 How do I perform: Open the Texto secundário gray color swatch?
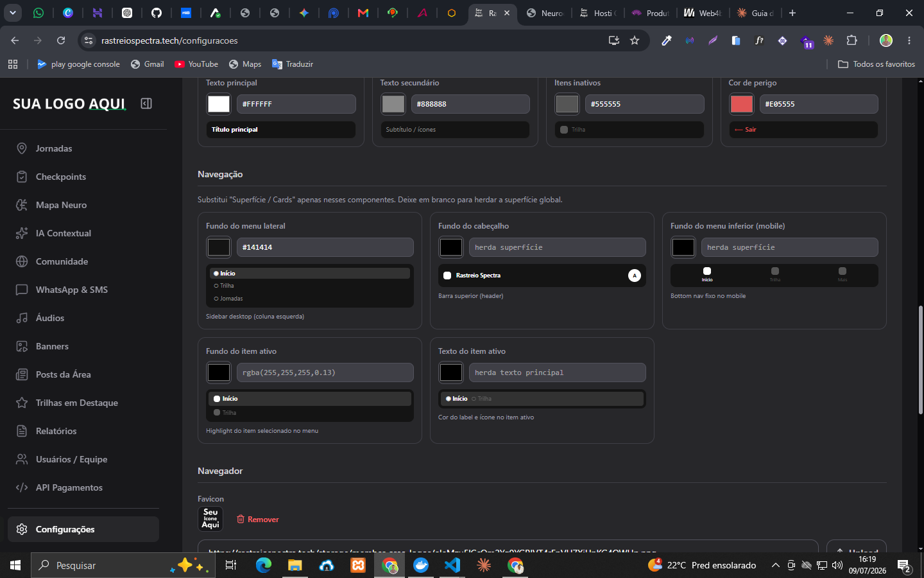click(393, 104)
